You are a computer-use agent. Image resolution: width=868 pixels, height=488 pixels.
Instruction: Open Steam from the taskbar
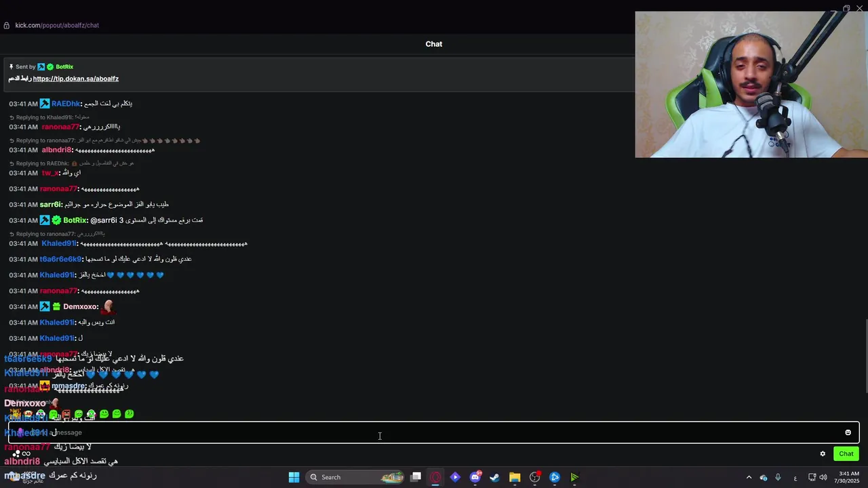click(495, 477)
